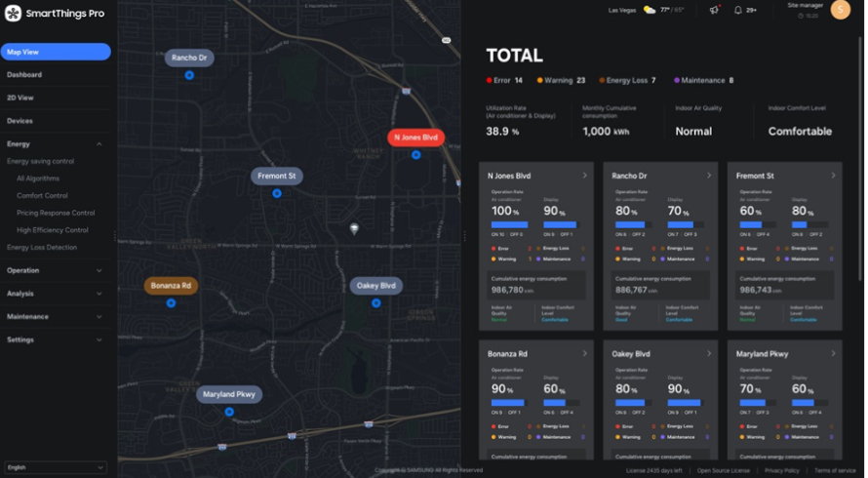Click the Las Vegas location text
Image resolution: width=868 pixels, height=478 pixels.
[622, 10]
